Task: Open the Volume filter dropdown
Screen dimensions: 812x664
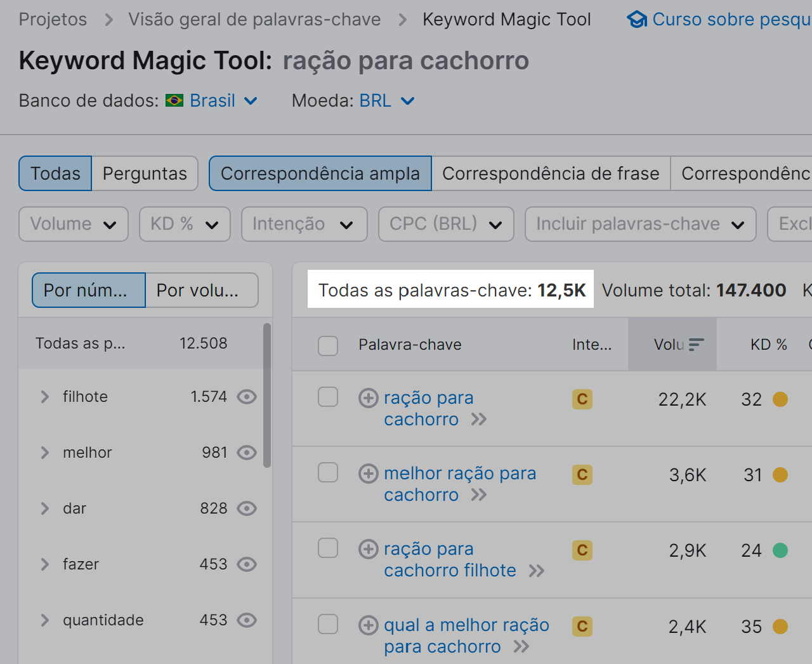Action: [73, 224]
